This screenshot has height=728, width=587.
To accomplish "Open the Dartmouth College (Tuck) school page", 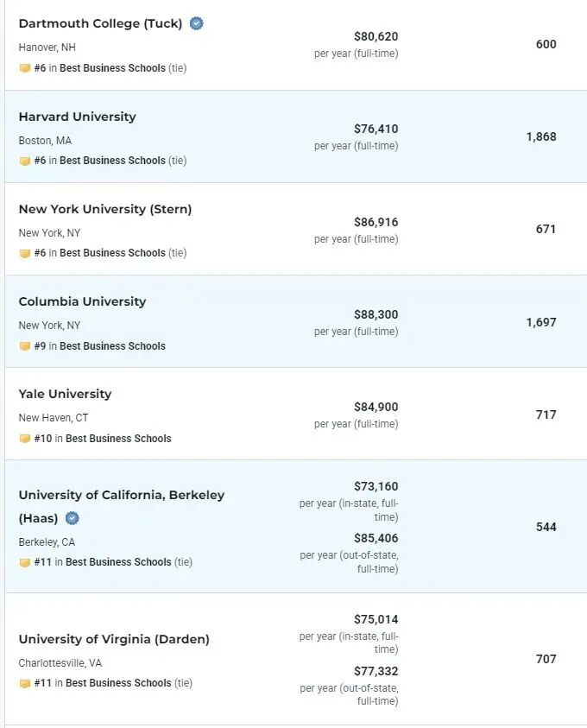I will coord(100,23).
